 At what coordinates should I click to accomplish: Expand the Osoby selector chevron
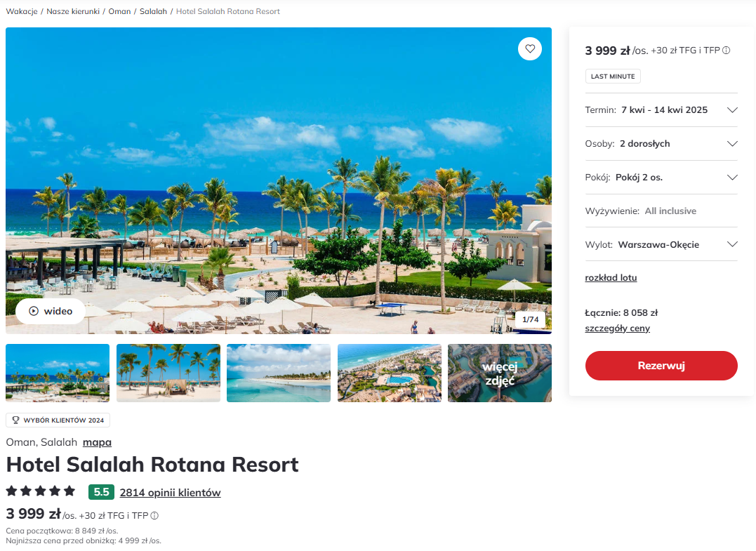click(x=732, y=144)
